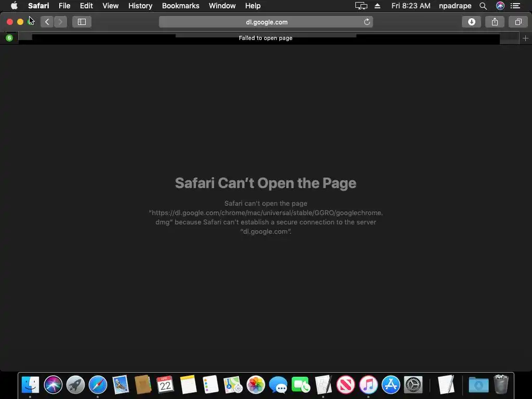The height and width of the screenshot is (399, 532).
Task: Open Finder from the Dock
Action: [x=30, y=385]
